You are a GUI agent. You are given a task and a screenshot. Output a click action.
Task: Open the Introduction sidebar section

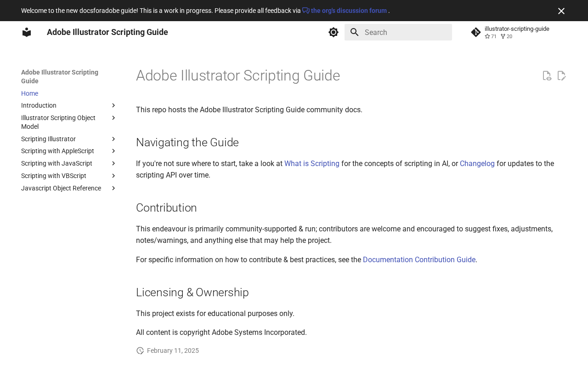39,105
